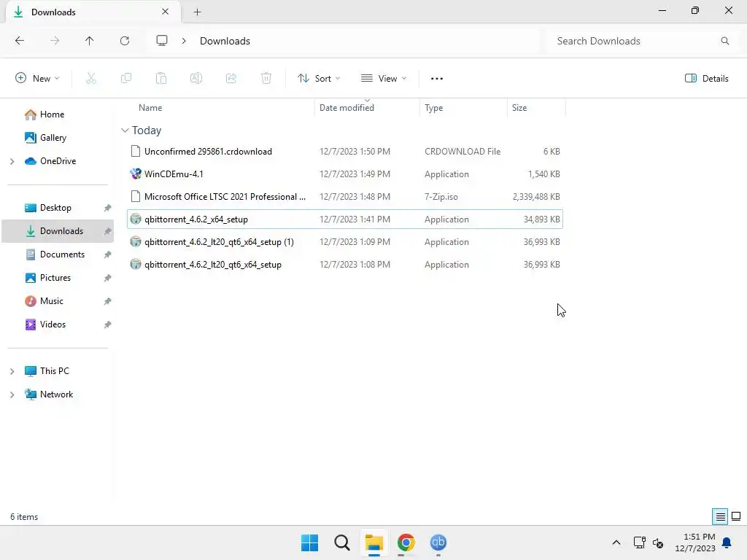Open the New dropdown menu
The image size is (747, 560).
pos(38,79)
